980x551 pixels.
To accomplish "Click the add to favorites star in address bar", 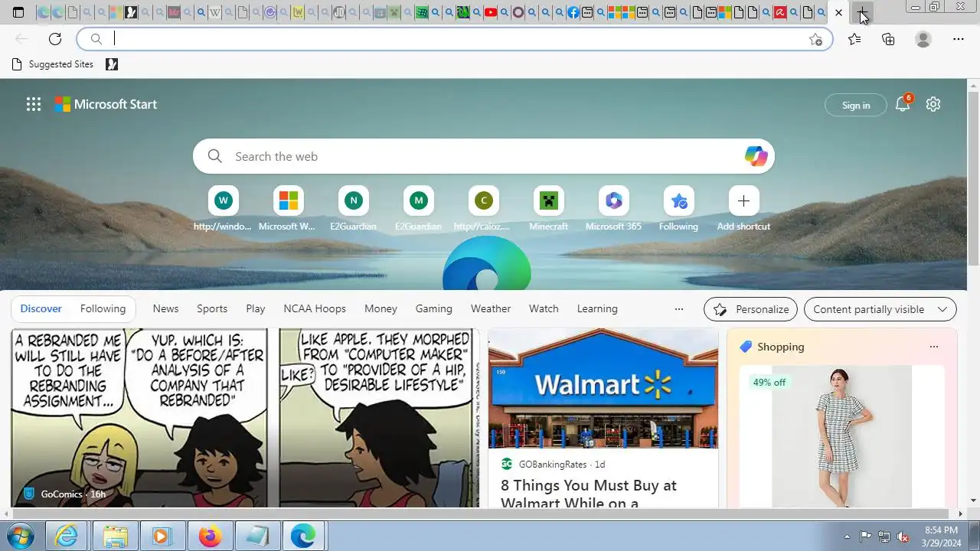I will pyautogui.click(x=815, y=39).
